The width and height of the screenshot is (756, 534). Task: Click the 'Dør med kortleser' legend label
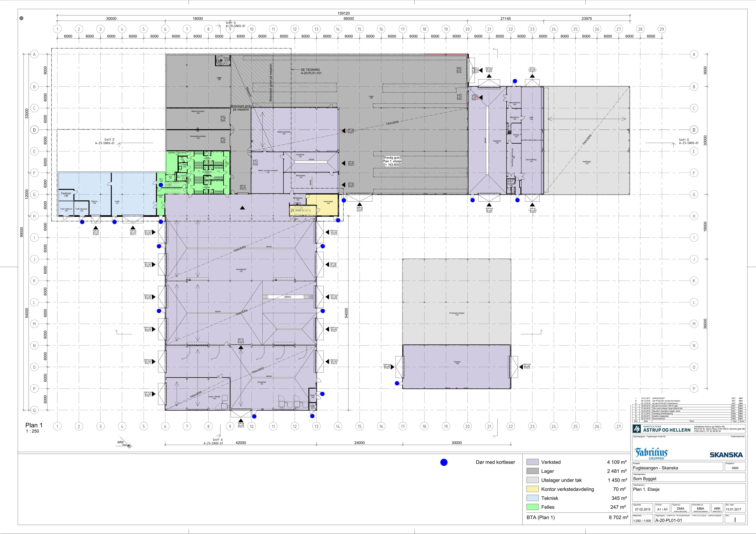click(495, 462)
